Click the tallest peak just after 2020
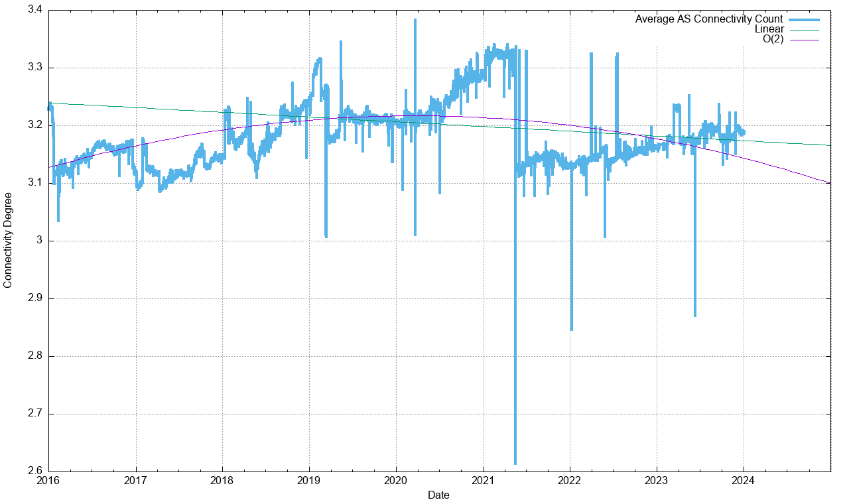This screenshot has width=849, height=504. pos(415,20)
